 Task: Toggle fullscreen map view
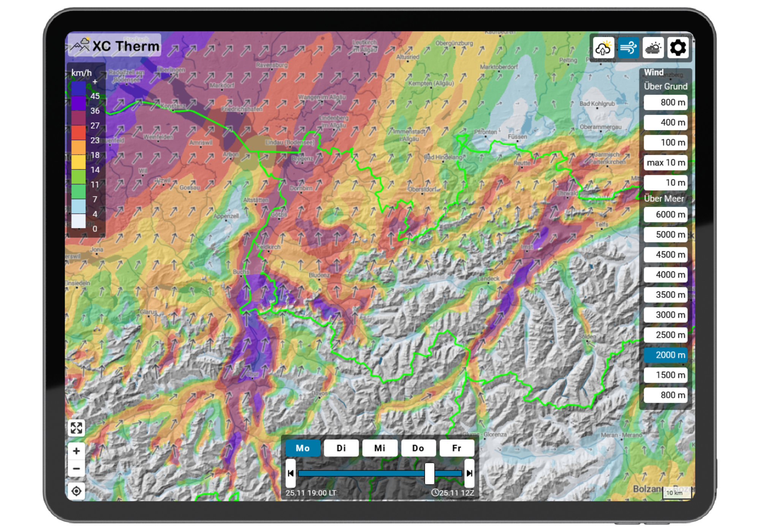(x=76, y=428)
